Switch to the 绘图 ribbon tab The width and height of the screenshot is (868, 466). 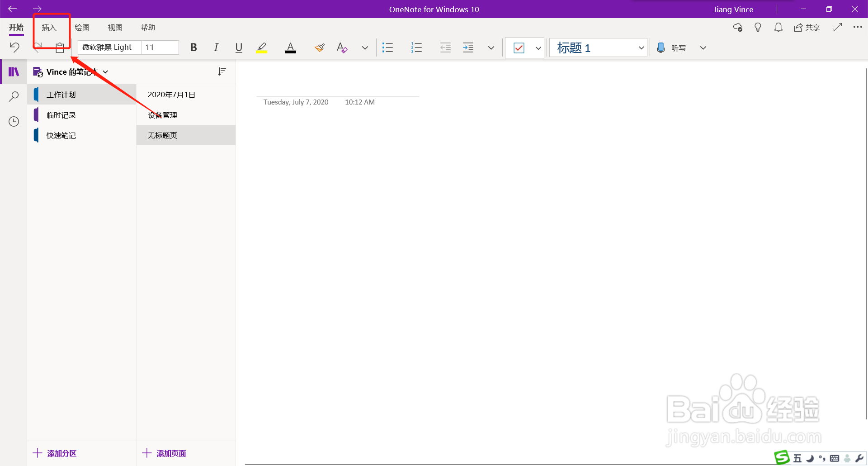[82, 28]
